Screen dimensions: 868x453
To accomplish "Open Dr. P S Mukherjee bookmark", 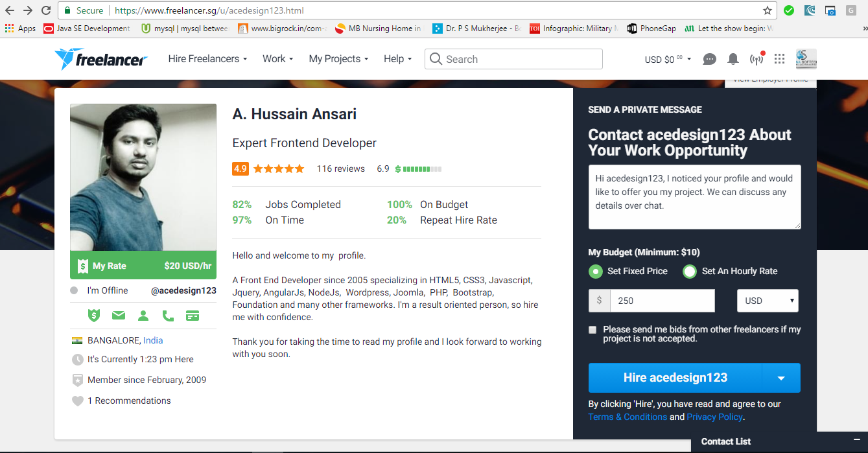I will pos(476,29).
